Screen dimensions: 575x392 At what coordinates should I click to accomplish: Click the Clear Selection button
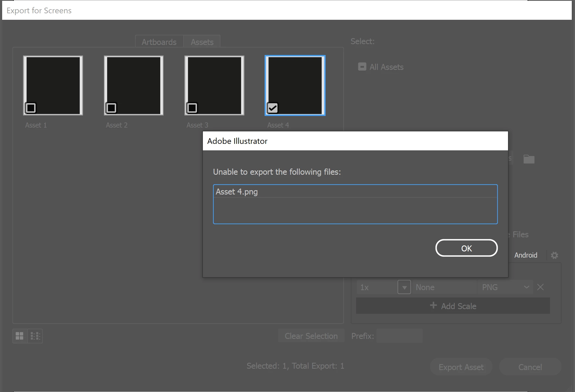pyautogui.click(x=311, y=336)
